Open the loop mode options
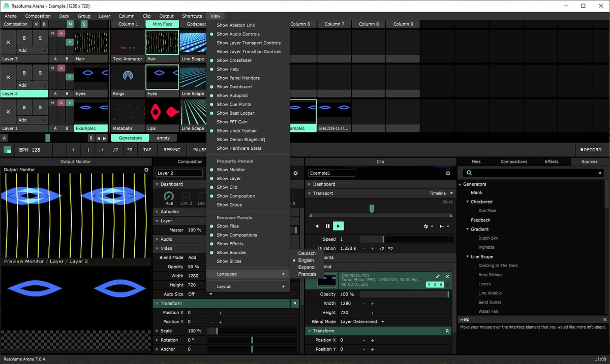The image size is (610, 364). (x=429, y=226)
